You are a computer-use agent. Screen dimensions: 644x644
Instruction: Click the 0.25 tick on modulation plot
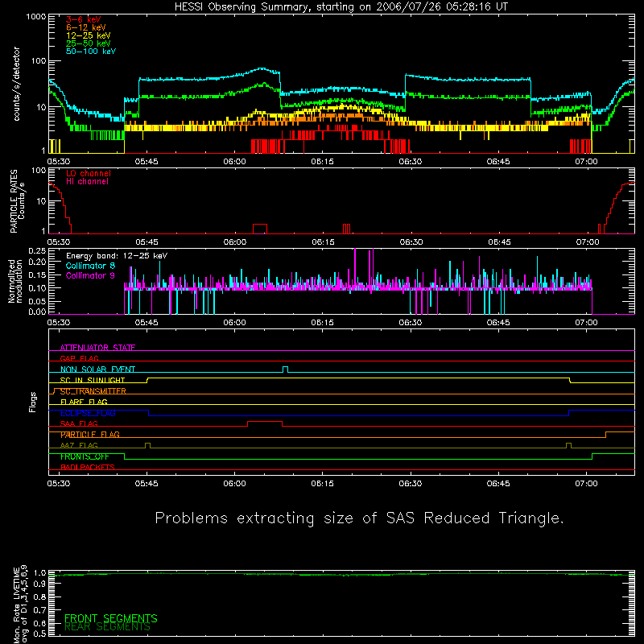tap(37, 251)
